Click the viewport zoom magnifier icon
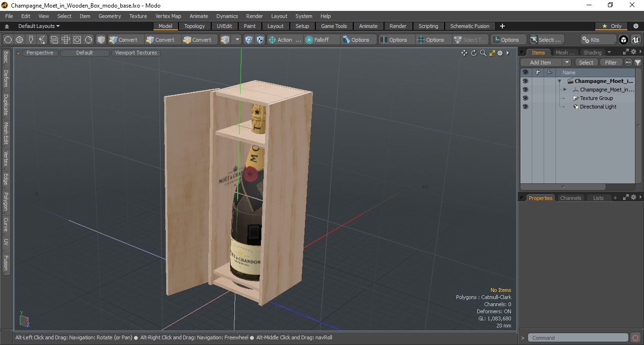 tap(483, 53)
